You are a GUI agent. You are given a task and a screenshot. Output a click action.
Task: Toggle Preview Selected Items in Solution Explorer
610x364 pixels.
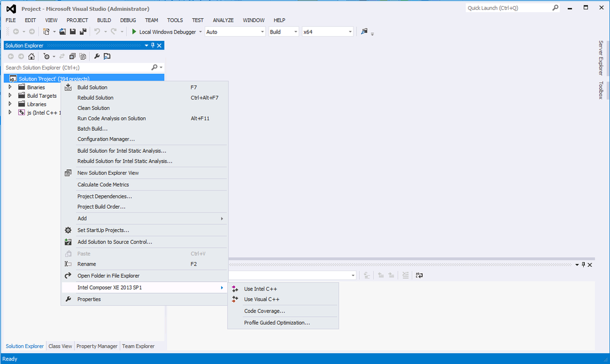pyautogui.click(x=107, y=56)
